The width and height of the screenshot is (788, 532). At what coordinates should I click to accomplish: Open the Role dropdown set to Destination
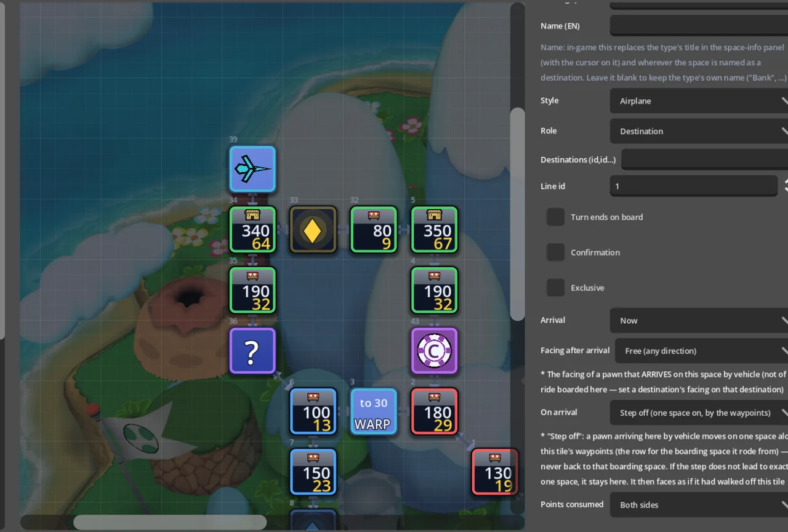click(699, 131)
